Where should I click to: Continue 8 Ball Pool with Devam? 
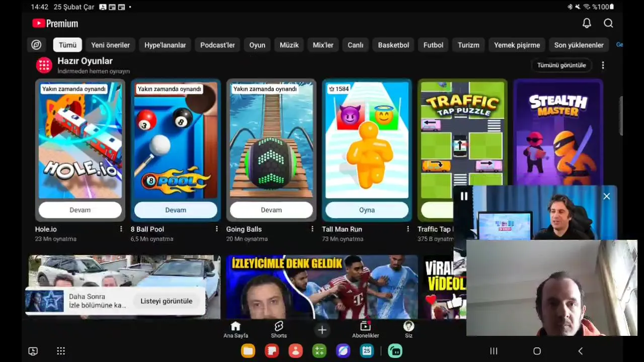coord(176,210)
